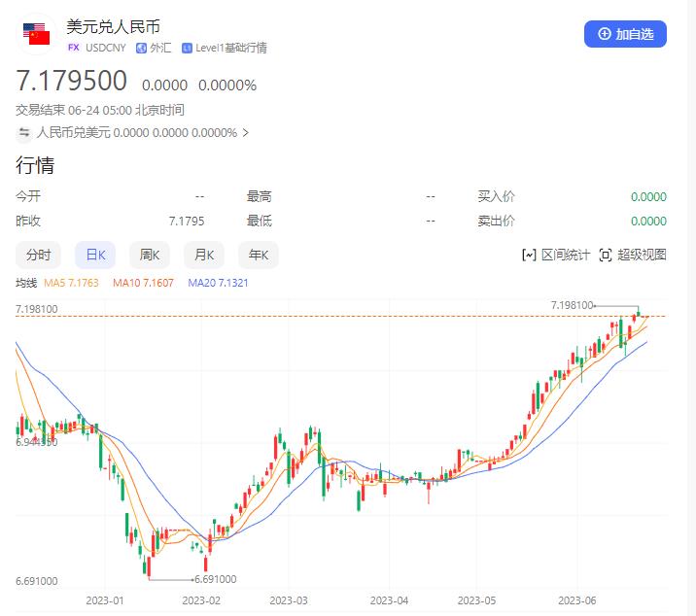Click the MA10 7.1607 legend label

tap(143, 283)
